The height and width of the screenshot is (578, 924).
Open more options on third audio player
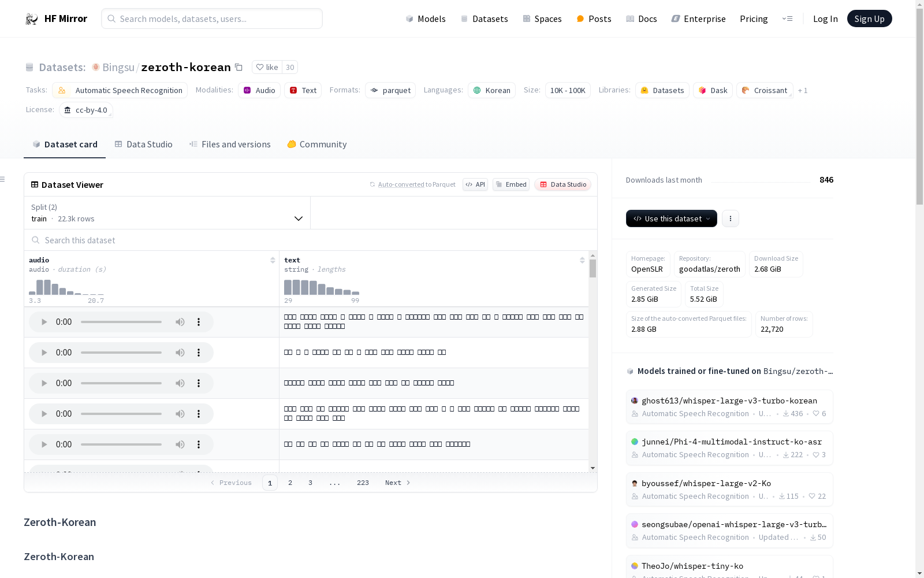pos(199,383)
